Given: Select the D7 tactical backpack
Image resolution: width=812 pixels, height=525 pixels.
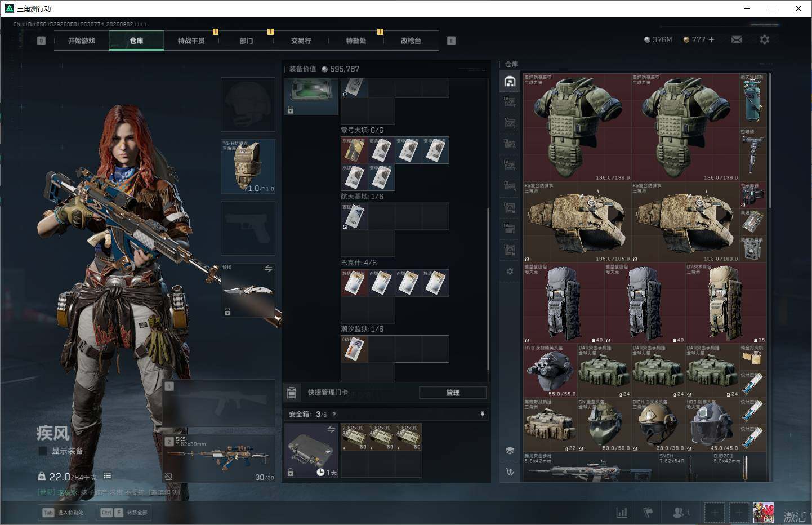Looking at the screenshot, I should 726,303.
